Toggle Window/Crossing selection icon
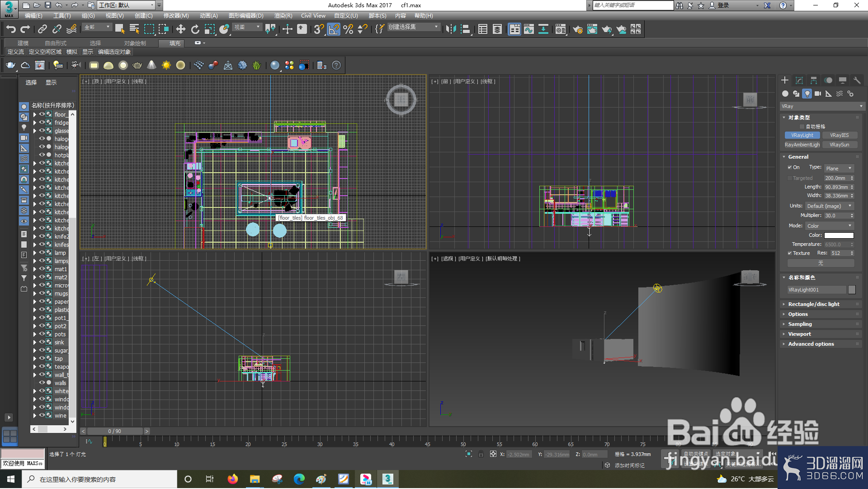 (x=164, y=29)
